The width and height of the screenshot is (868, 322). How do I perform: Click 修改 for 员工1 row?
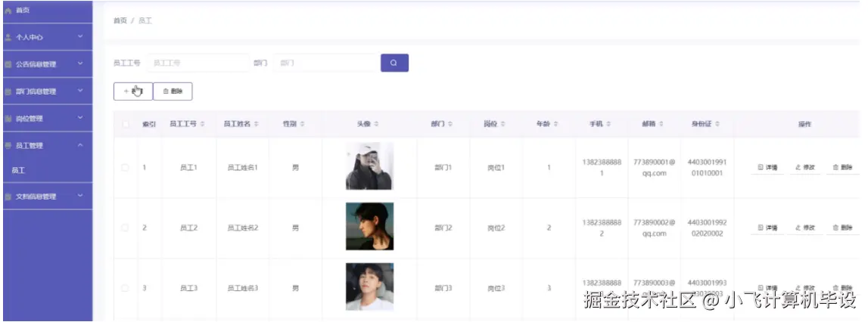click(805, 167)
